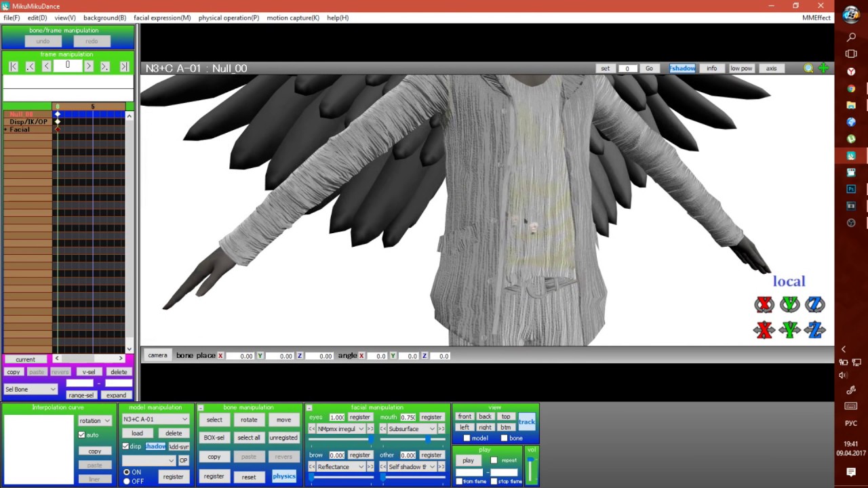Open the Reflectance brow morph dropdown
The width and height of the screenshot is (868, 488).
pyautogui.click(x=341, y=467)
